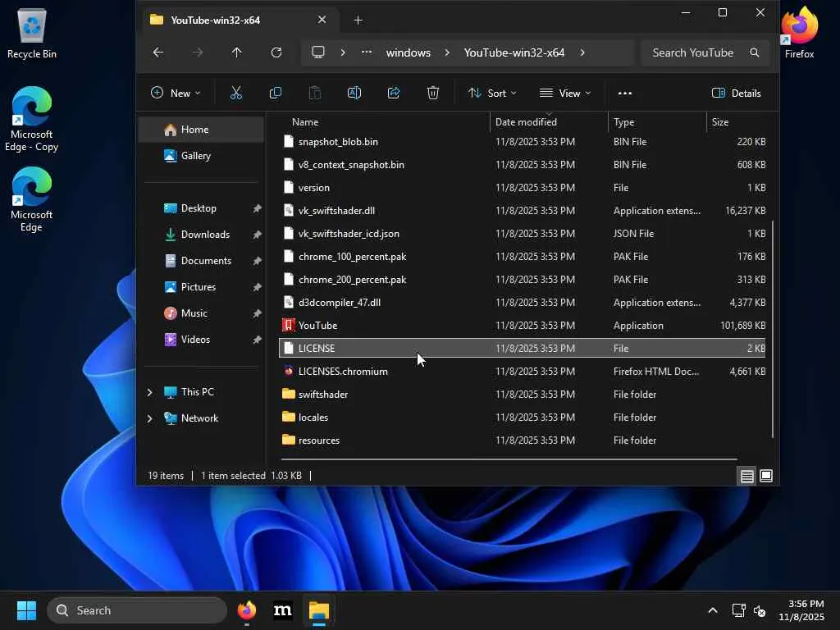Click the vertical scrollbar in file list

pos(772,330)
